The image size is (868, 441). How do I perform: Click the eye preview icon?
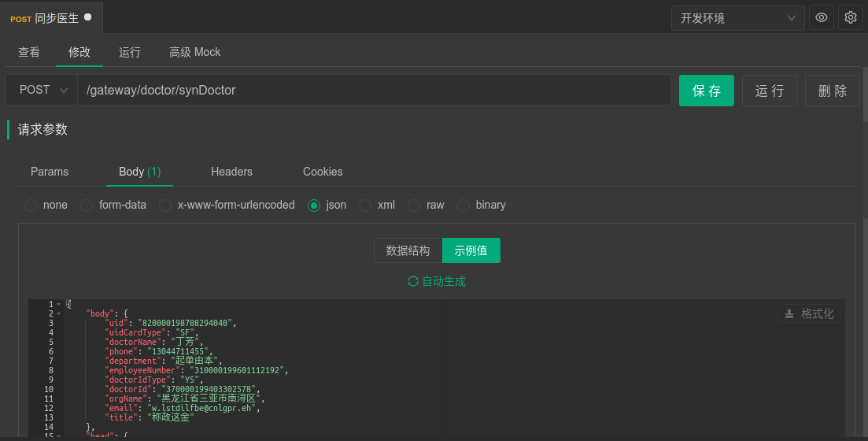tap(822, 17)
